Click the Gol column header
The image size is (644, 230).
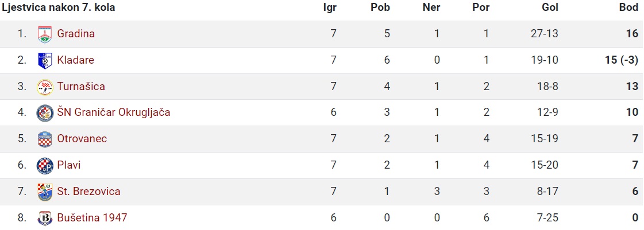[x=550, y=8]
